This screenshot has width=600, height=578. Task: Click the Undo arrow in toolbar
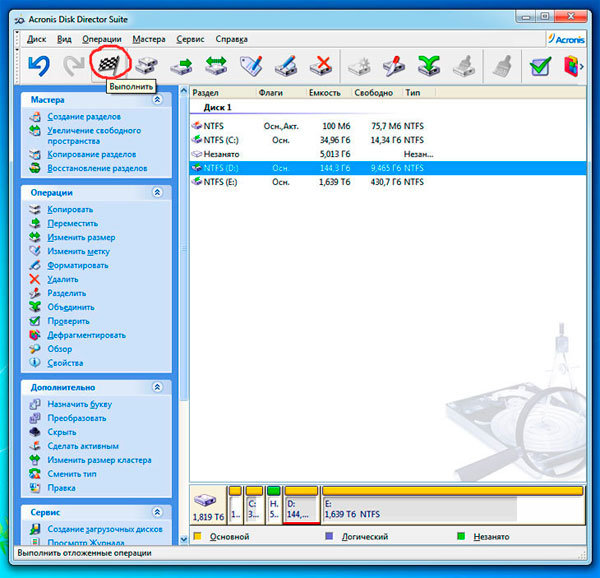(x=38, y=66)
